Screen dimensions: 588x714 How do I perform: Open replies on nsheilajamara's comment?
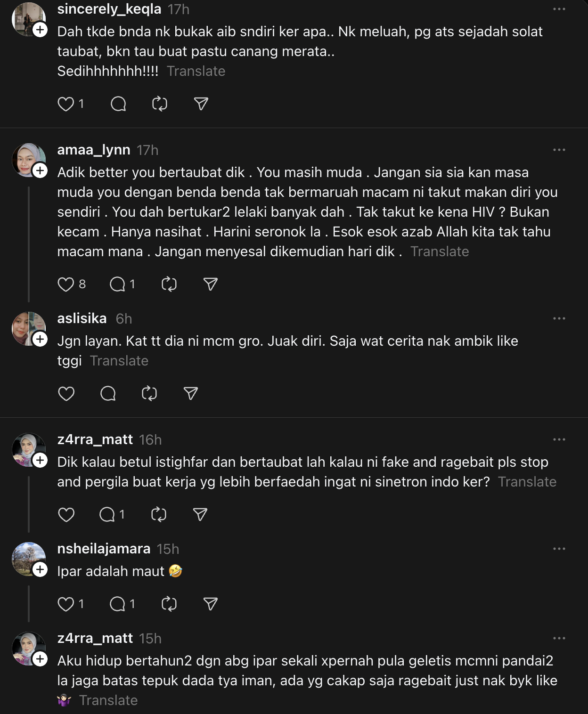[x=117, y=604]
